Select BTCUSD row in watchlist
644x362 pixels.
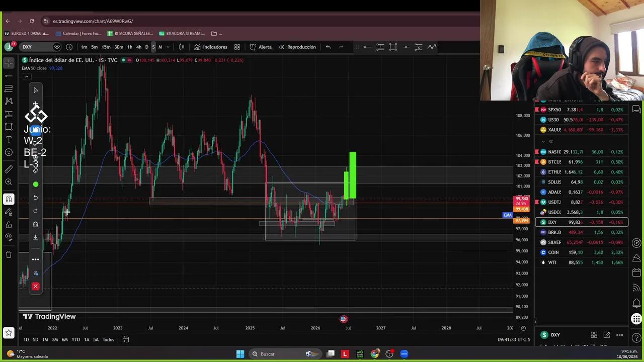582,162
